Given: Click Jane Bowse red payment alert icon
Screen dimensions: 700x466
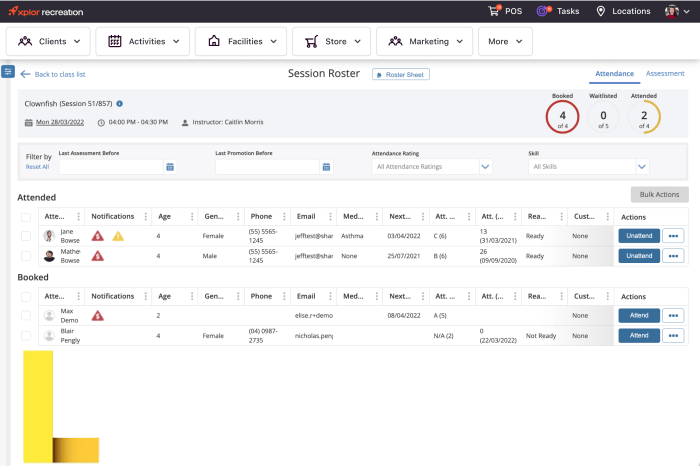Looking at the screenshot, I should (x=98, y=236).
